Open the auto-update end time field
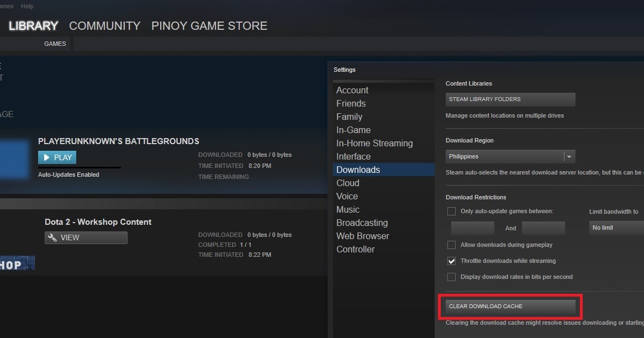This screenshot has height=338, width=644. pyautogui.click(x=543, y=228)
